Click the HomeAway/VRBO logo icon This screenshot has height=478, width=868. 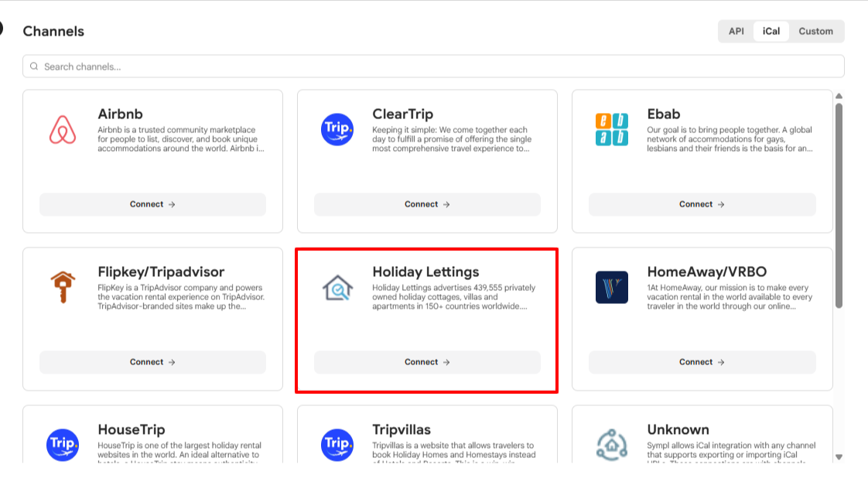[x=612, y=287]
